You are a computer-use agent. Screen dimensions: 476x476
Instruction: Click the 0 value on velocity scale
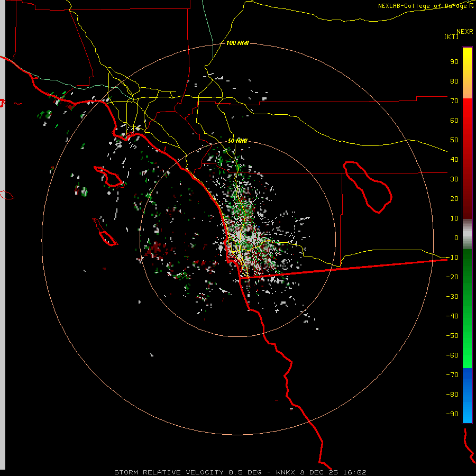coord(456,237)
